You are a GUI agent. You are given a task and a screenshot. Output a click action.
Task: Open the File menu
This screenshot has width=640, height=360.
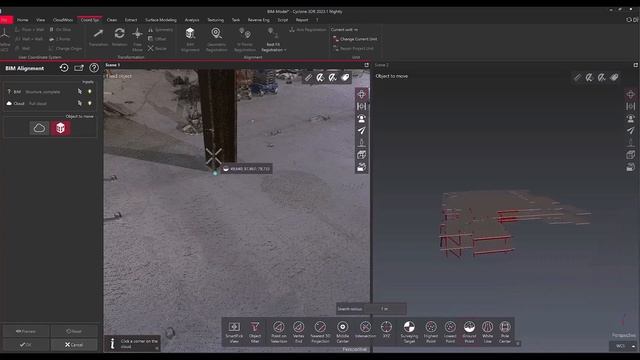(x=6, y=20)
